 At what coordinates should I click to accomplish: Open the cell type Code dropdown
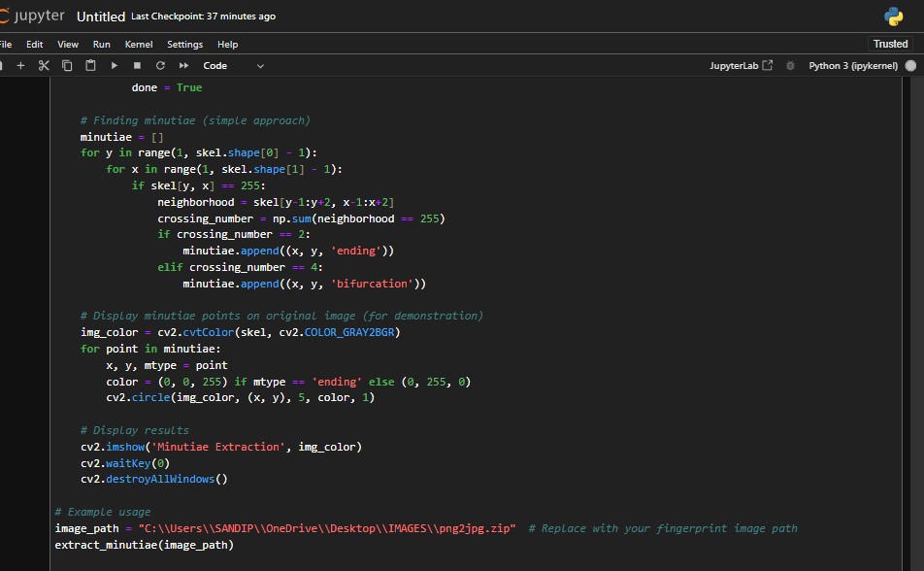coord(233,65)
